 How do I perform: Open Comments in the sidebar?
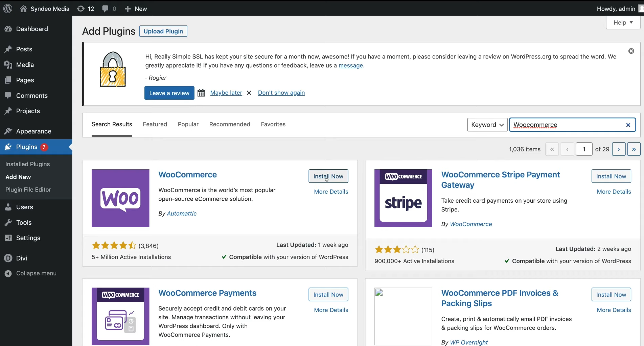(x=36, y=96)
